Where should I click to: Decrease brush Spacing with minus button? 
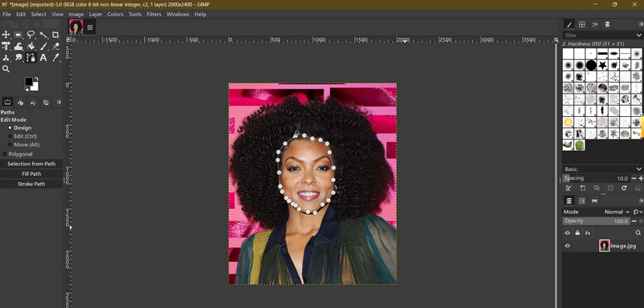tap(634, 178)
